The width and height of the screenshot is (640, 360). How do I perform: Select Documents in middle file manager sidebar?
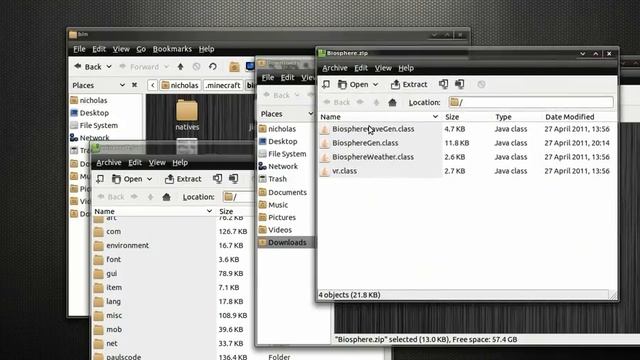coord(287,192)
